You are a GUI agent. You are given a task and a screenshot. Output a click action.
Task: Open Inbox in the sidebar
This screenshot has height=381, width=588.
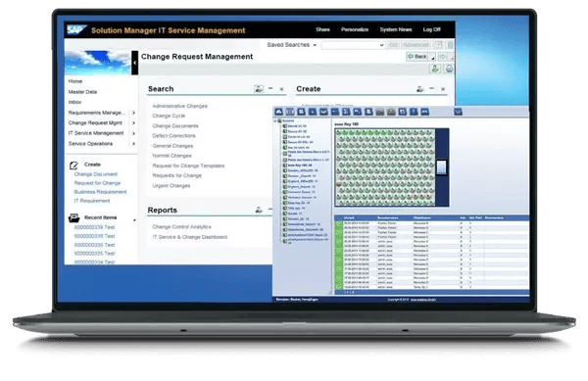click(x=74, y=102)
